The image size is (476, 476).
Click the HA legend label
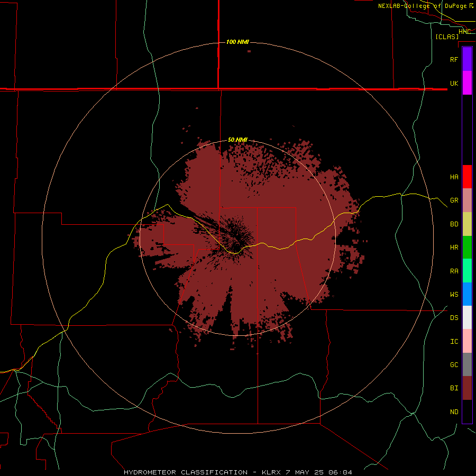[x=454, y=177]
